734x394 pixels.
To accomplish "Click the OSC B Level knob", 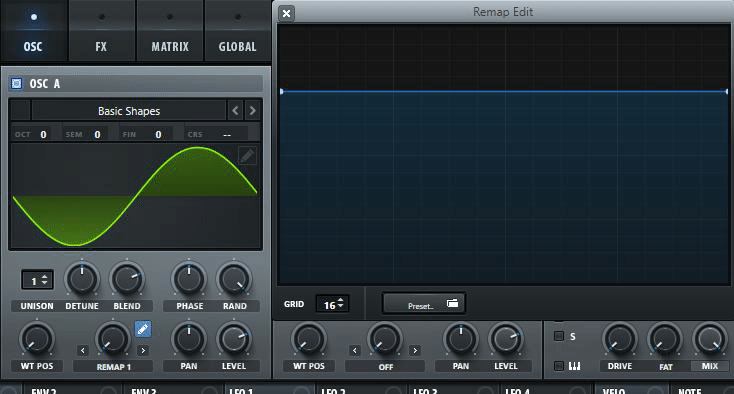I will (506, 339).
